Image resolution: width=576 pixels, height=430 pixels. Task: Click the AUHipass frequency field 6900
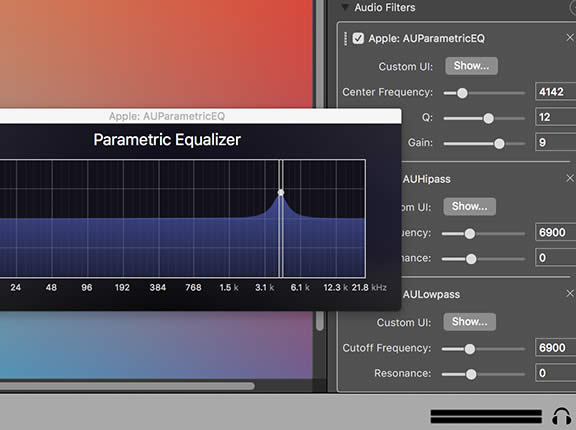click(x=555, y=232)
